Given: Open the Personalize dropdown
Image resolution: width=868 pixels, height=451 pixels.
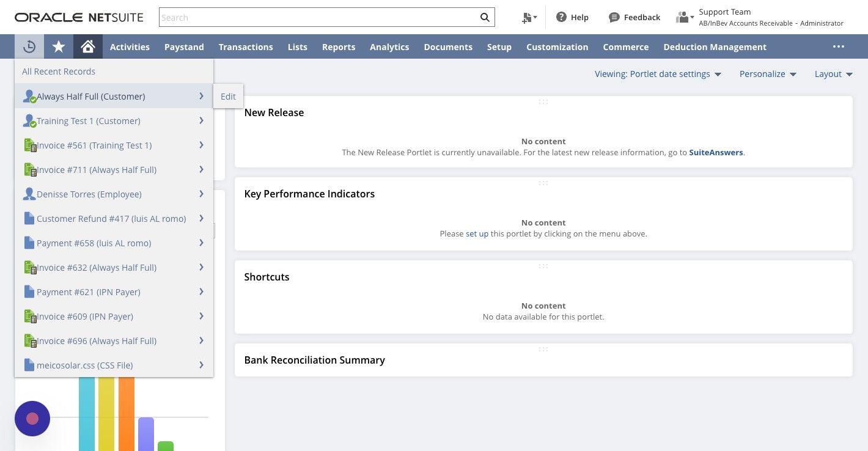Looking at the screenshot, I should pos(768,74).
